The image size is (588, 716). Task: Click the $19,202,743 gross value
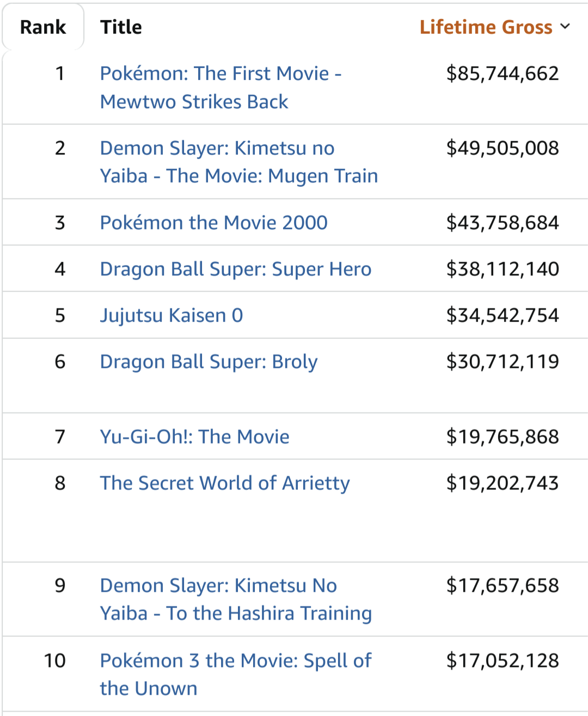click(503, 483)
